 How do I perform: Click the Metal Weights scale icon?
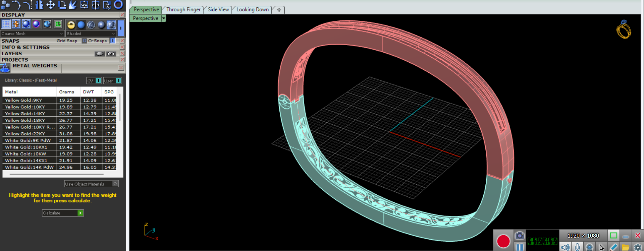coord(5,68)
